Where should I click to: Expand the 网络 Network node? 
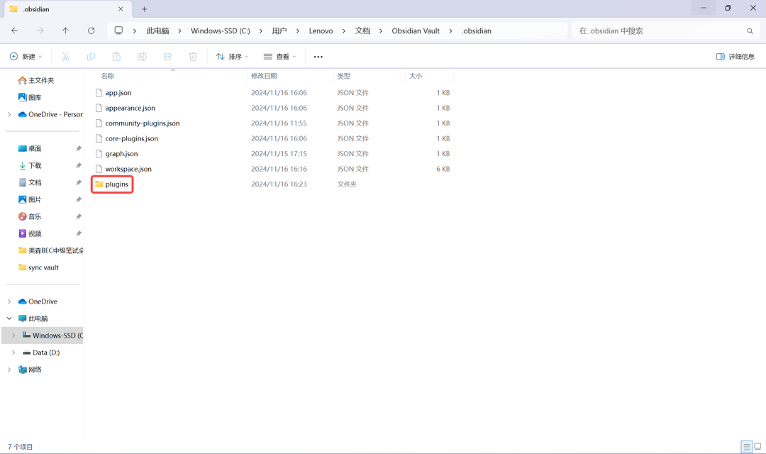[9, 369]
